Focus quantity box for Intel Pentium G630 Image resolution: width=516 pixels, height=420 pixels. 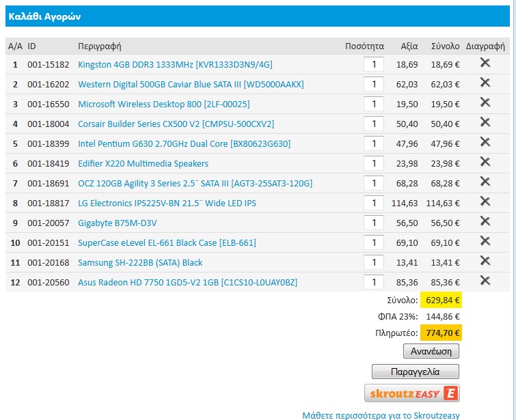click(x=374, y=143)
